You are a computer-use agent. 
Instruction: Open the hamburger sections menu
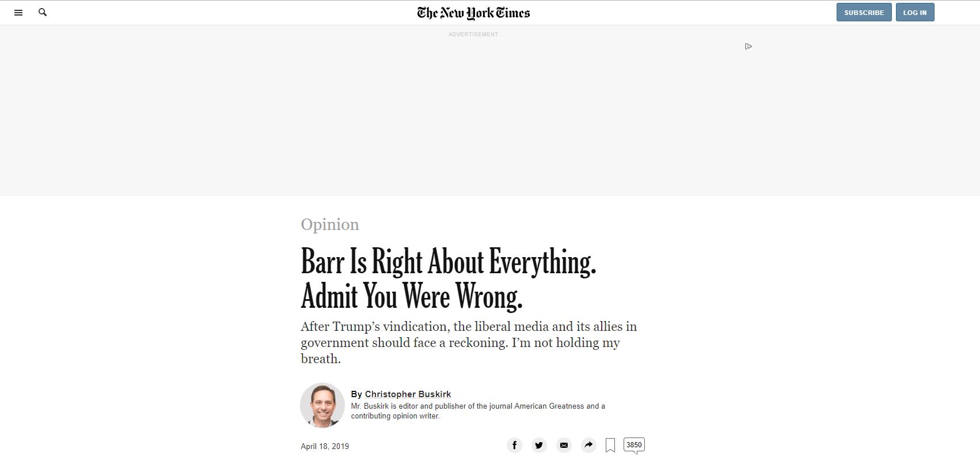coord(18,13)
